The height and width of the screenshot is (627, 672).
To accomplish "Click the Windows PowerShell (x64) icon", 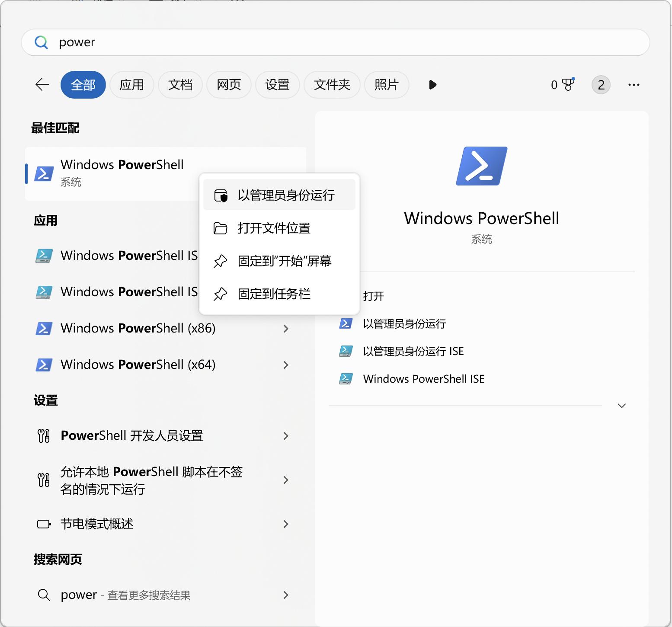I will tap(44, 365).
